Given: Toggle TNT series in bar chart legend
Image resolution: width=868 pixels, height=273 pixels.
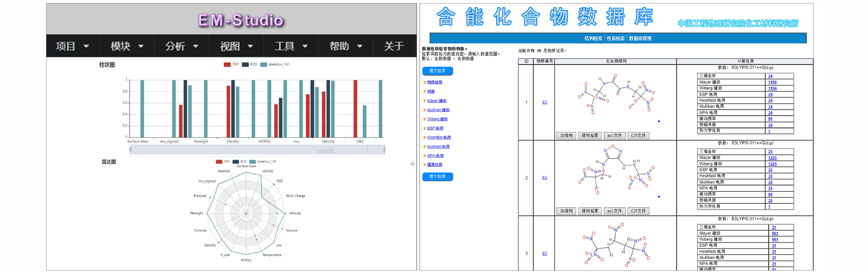Looking at the screenshot, I should coord(231,65).
